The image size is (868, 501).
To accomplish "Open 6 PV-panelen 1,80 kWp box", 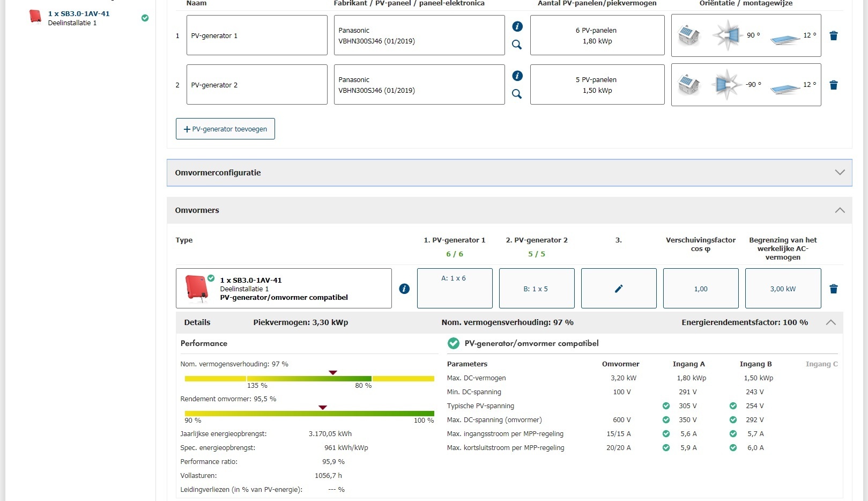I will (597, 35).
